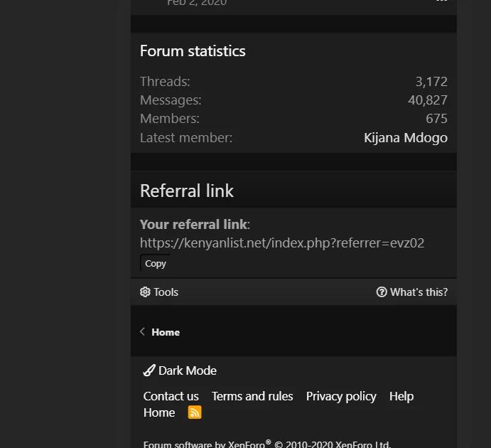Click the Feb 2, 2020 date link
491x448 pixels.
(x=197, y=3)
